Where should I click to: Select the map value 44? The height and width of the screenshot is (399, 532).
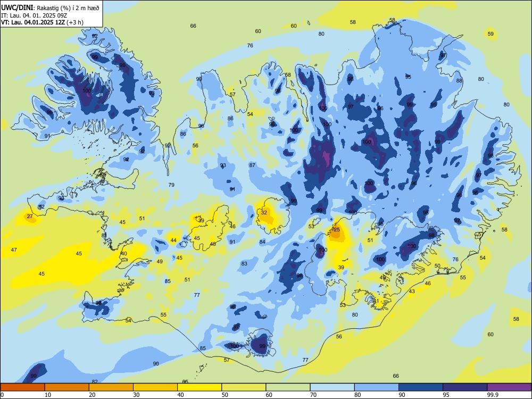173,240
